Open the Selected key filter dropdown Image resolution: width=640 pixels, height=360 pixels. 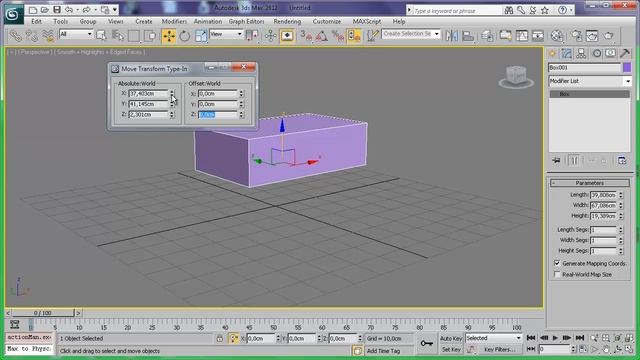[494, 338]
